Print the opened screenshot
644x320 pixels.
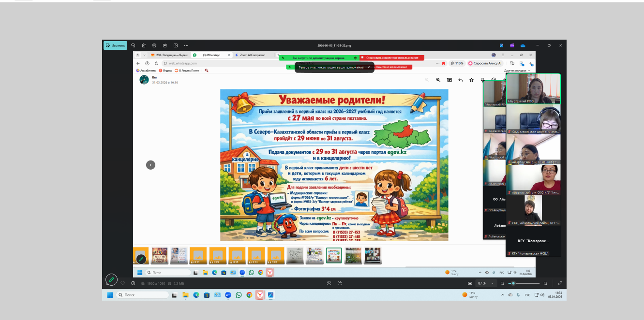(154, 45)
